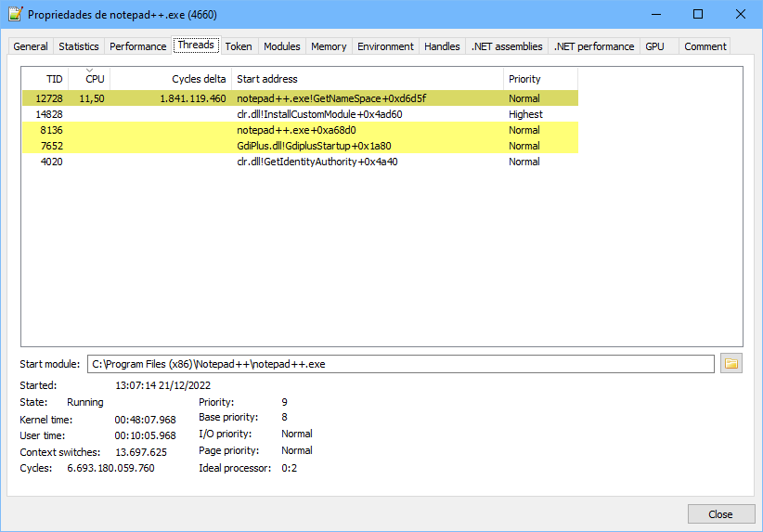The height and width of the screenshot is (532, 763).
Task: Click Kernel time value 00:48:07.968
Action: point(145,420)
